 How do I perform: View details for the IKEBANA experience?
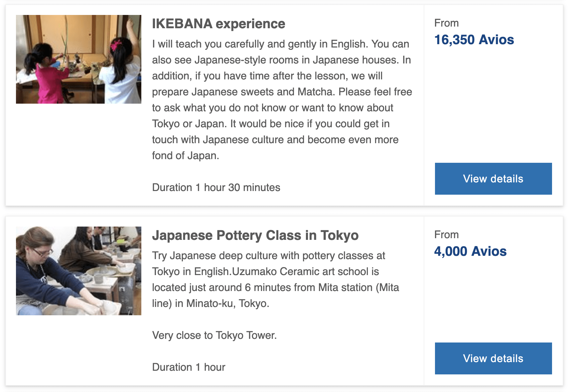tap(493, 179)
